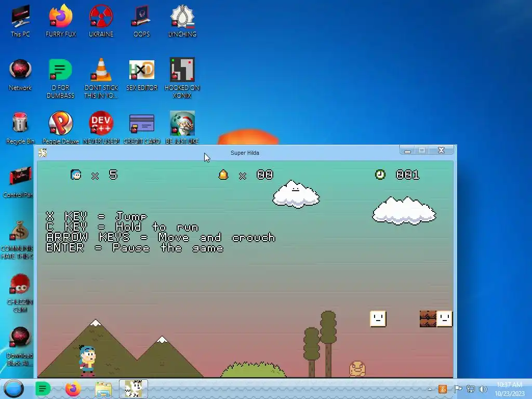Select the CREDIT CARD desktop shortcut
This screenshot has height=399, width=532.
click(142, 128)
